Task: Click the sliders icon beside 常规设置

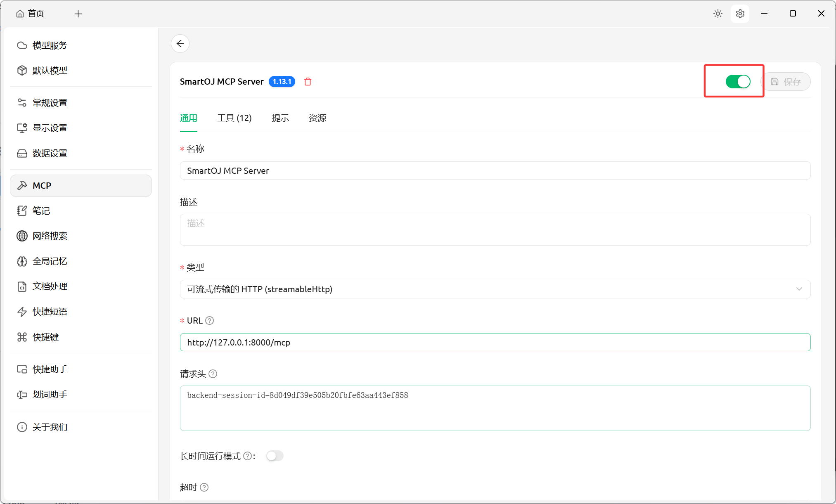Action: pos(22,103)
